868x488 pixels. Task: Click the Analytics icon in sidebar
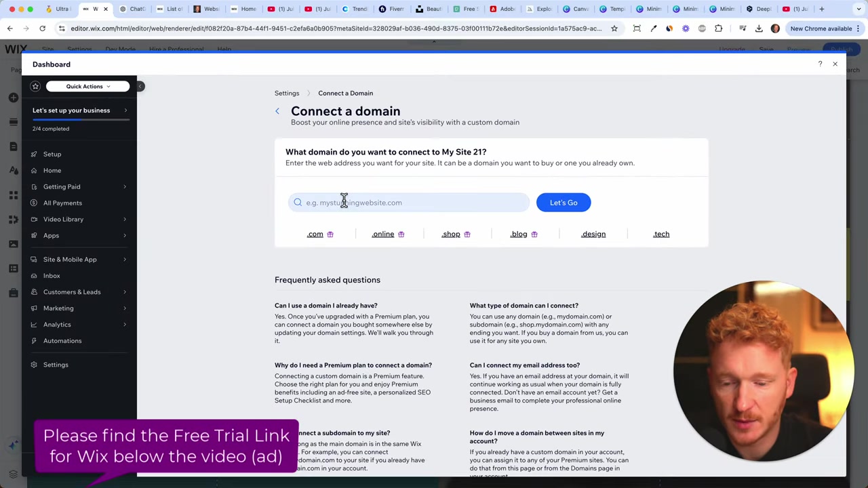pos(34,324)
